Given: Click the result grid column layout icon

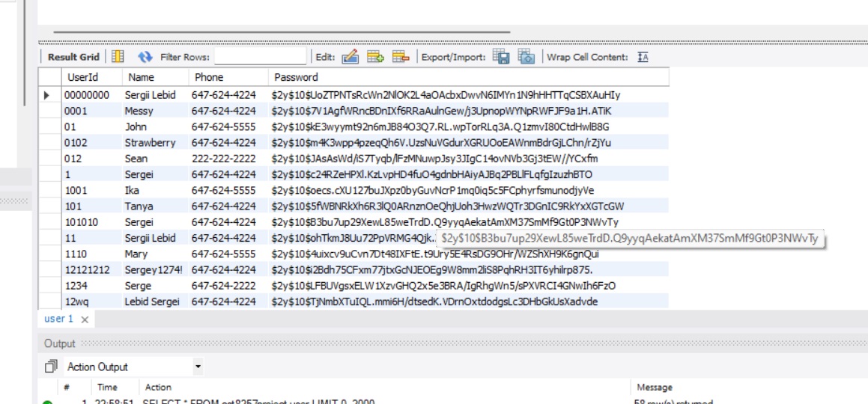Looking at the screenshot, I should tap(118, 57).
